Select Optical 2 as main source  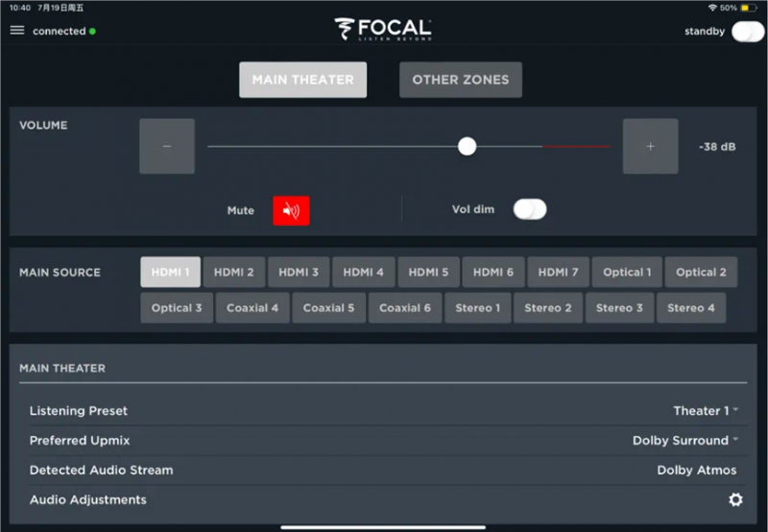701,272
